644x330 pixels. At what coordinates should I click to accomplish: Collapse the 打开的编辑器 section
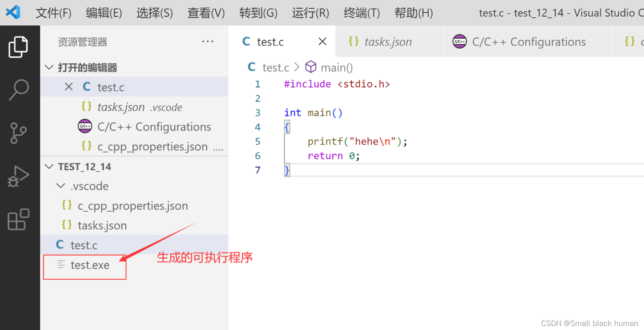coord(49,67)
